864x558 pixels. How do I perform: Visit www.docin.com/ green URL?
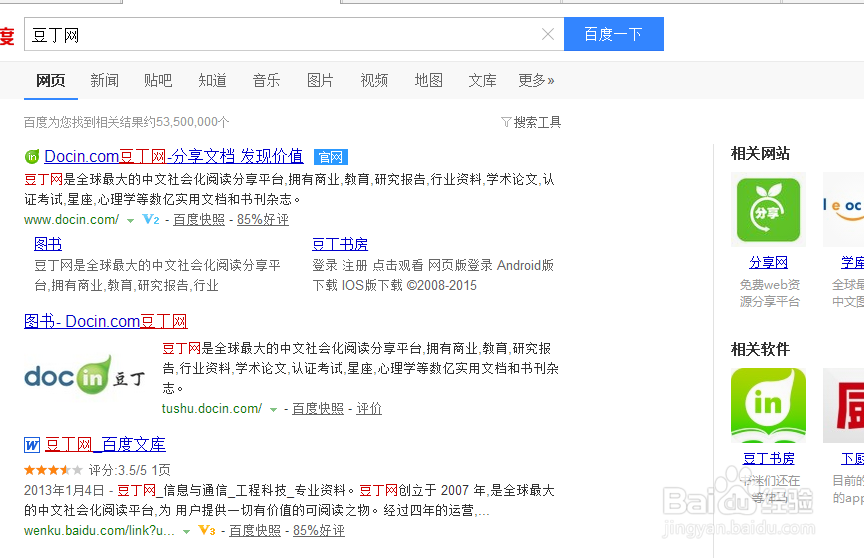click(71, 220)
